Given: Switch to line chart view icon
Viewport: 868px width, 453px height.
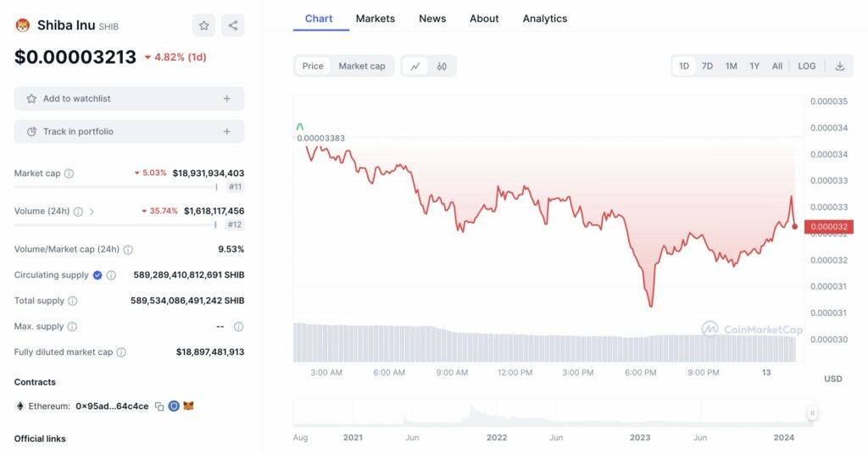Looking at the screenshot, I should click(x=415, y=66).
